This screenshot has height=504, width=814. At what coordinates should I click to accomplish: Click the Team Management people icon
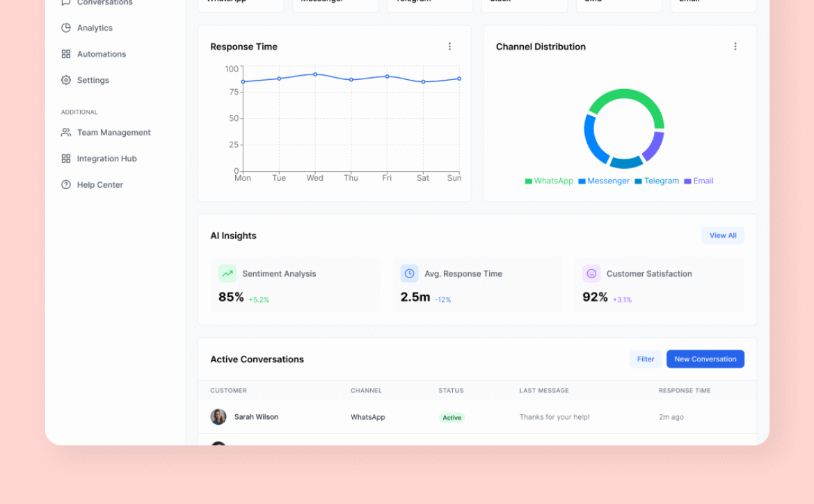pos(66,132)
